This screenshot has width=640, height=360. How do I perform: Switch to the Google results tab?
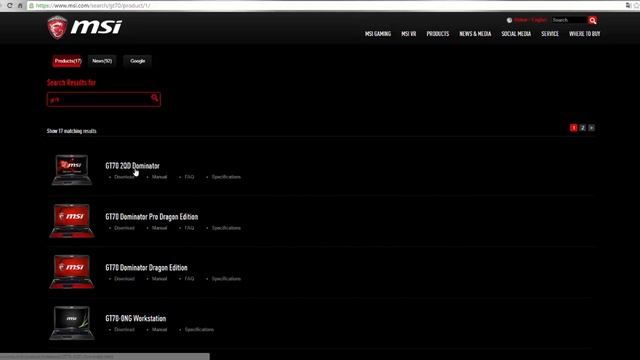138,61
